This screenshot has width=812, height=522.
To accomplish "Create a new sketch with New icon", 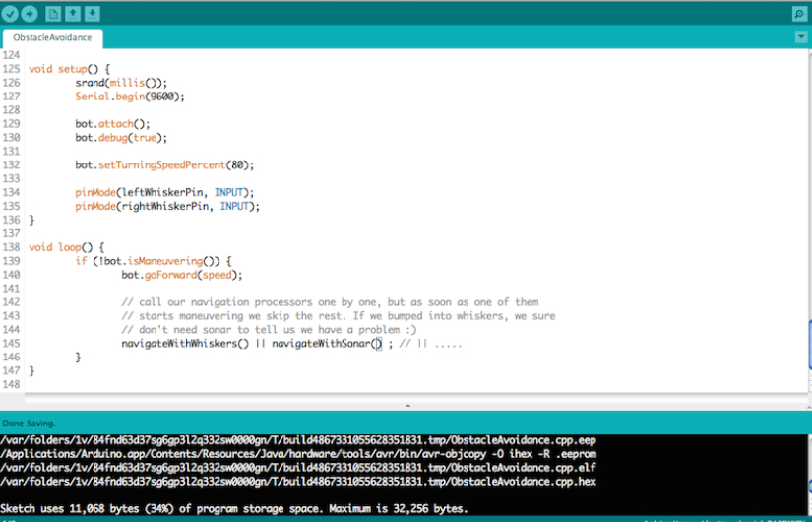I will click(x=54, y=14).
